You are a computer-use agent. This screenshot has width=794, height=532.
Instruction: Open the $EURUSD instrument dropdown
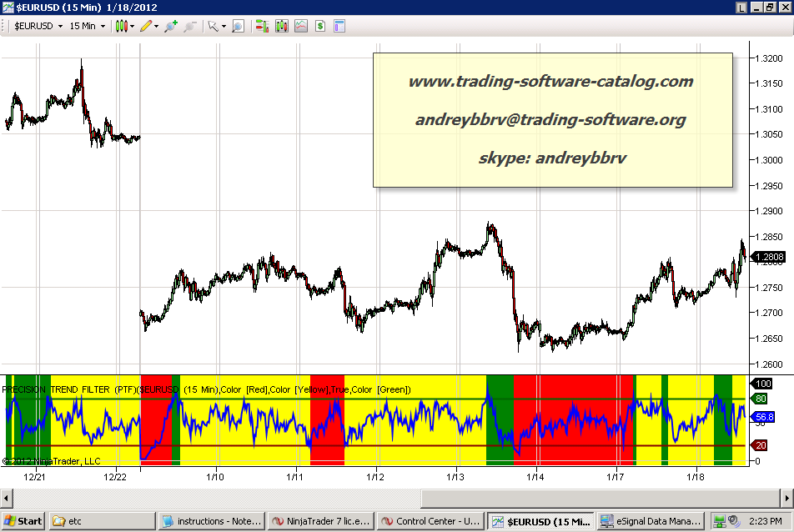[38, 26]
